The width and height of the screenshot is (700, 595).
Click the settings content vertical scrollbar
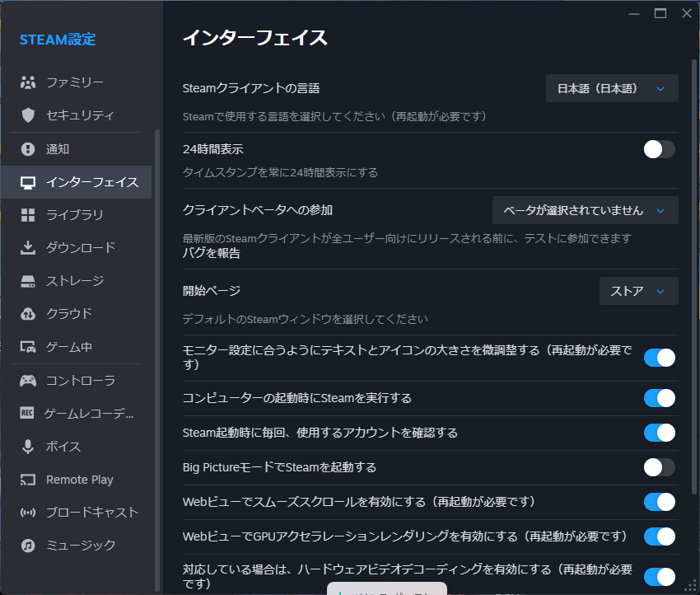[x=694, y=277]
